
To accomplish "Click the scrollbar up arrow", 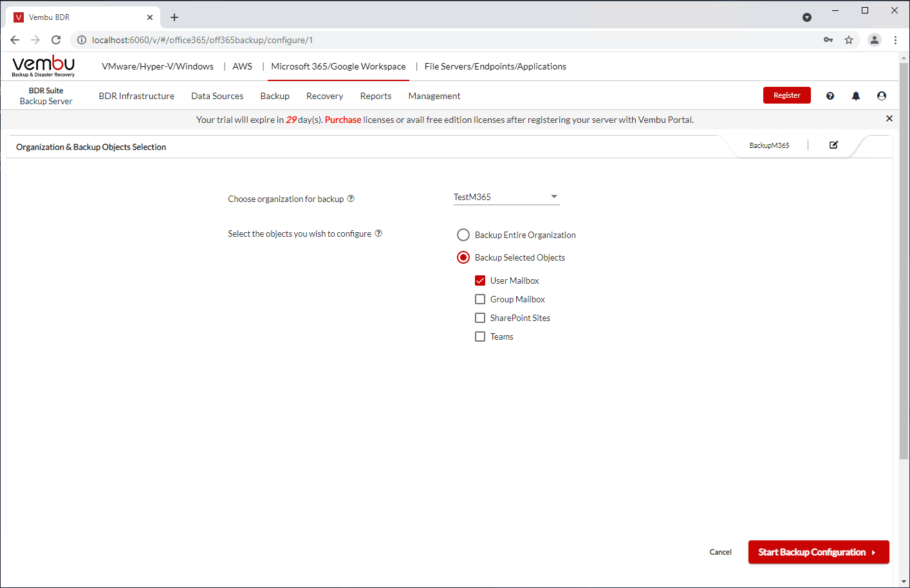I will tap(904, 57).
